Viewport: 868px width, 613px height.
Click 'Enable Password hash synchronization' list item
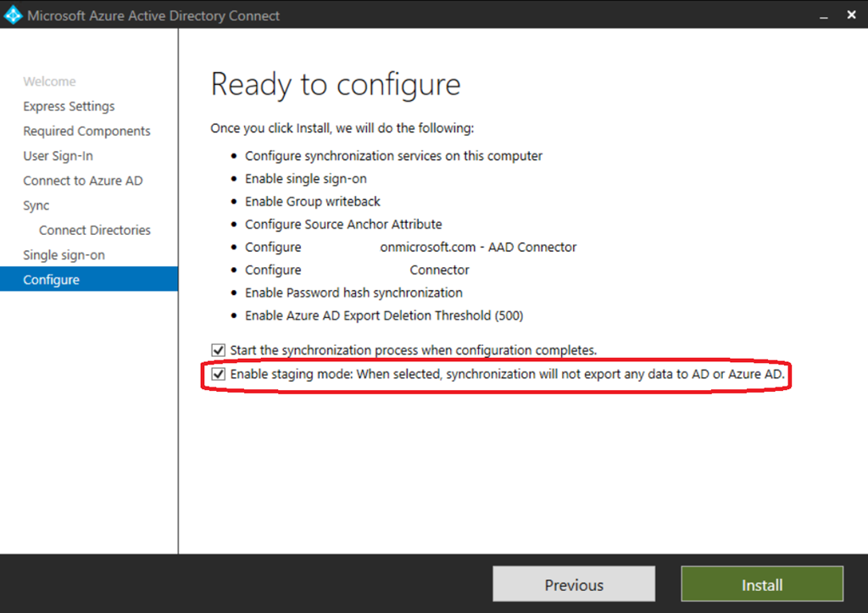[x=353, y=293]
